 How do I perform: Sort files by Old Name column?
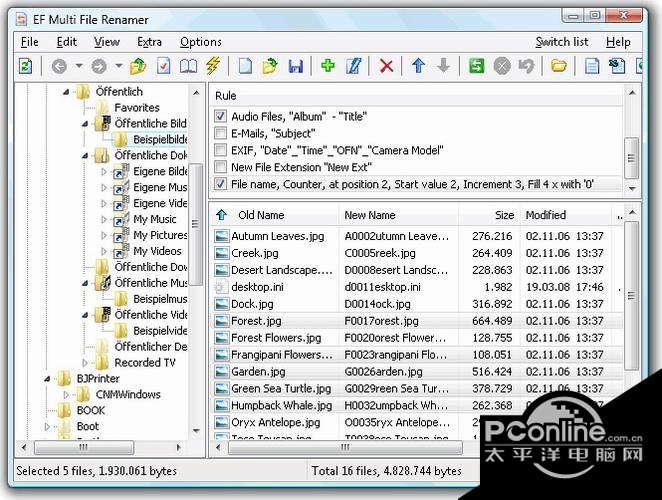261,215
